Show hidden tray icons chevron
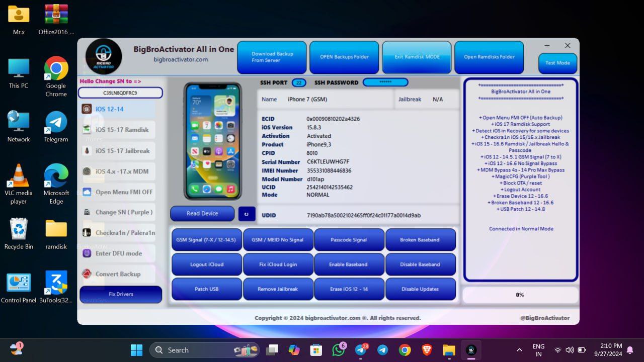Screen dimensions: 644x362 [x=519, y=350]
